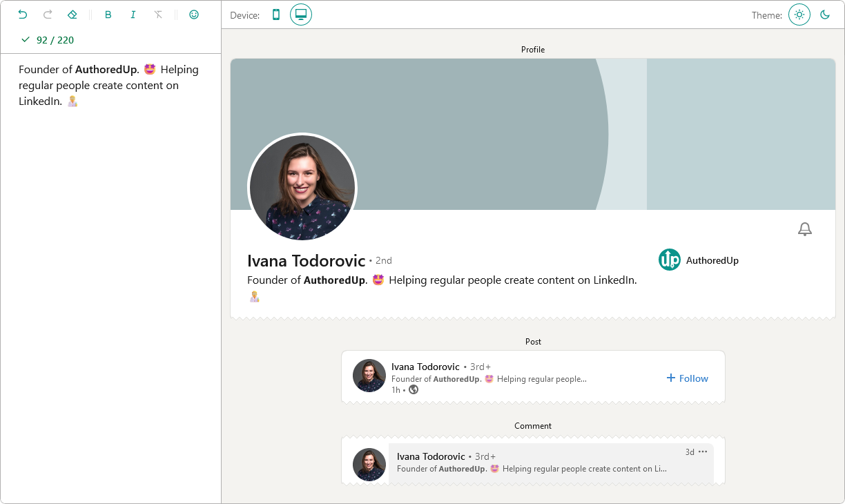Select the eraser tool to clear text
845x504 pixels.
click(72, 14)
